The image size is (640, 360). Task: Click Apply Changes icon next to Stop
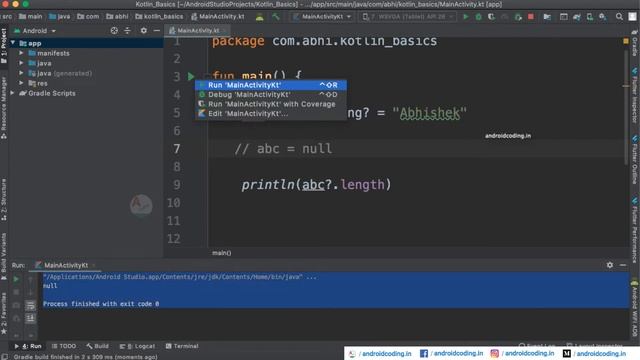pyautogui.click(x=518, y=17)
